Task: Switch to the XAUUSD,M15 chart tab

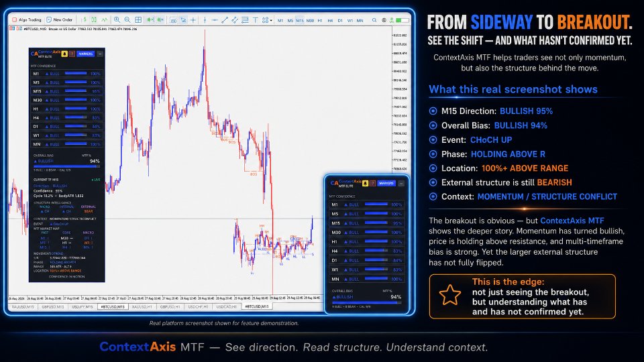Action: tap(23, 306)
